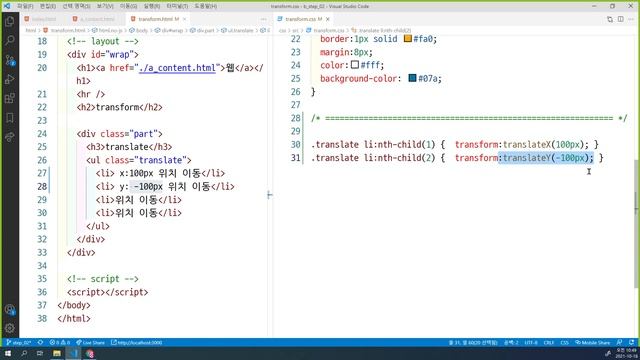Open the localhost:3000 link in status bar

[137, 343]
